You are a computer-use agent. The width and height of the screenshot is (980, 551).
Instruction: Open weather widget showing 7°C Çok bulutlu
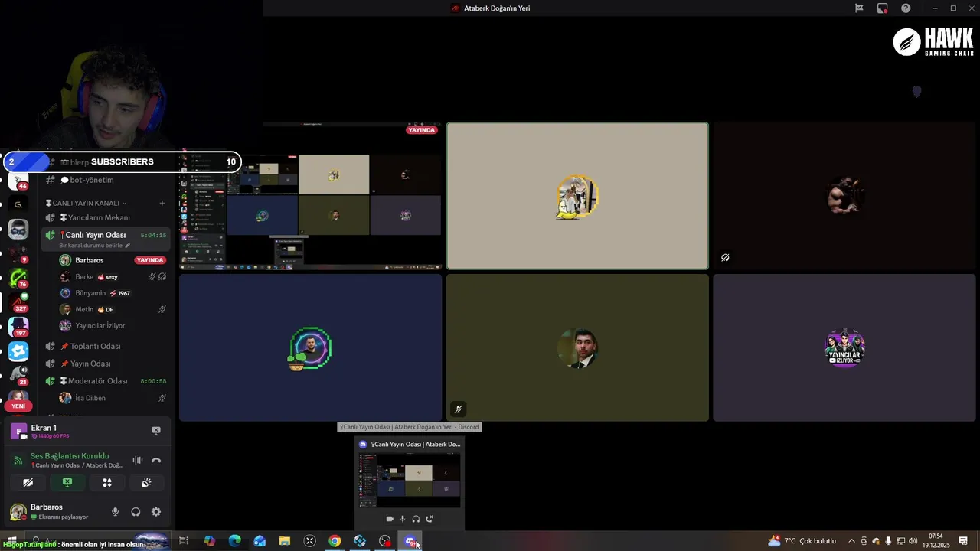(x=802, y=541)
